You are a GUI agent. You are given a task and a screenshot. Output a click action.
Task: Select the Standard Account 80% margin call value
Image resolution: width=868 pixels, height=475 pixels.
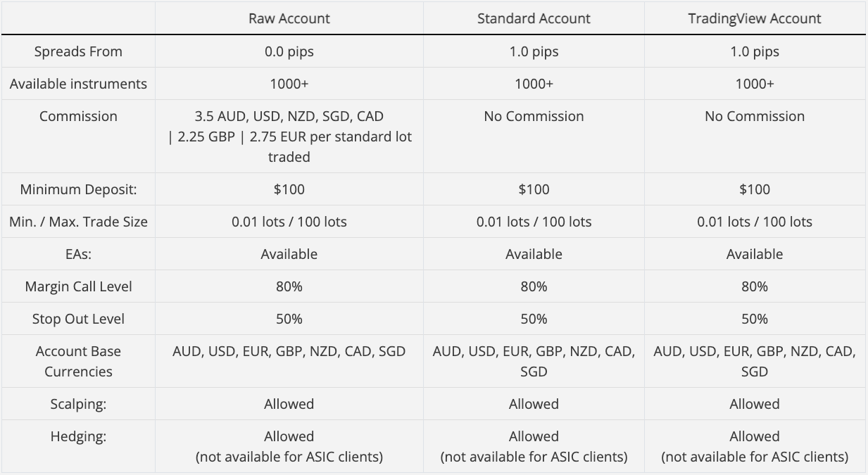534,286
